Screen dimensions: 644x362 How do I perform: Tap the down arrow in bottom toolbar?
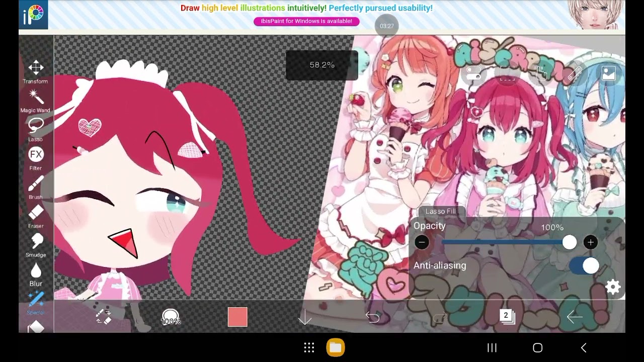click(305, 317)
